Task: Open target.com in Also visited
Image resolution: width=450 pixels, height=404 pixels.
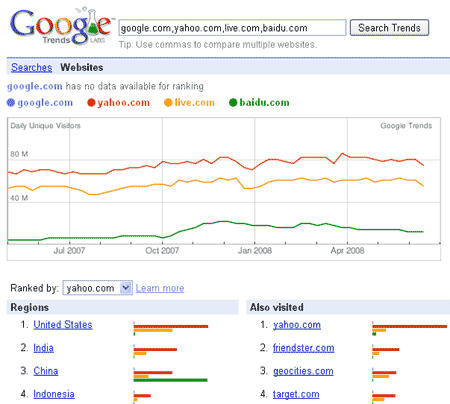Action: coord(296,394)
